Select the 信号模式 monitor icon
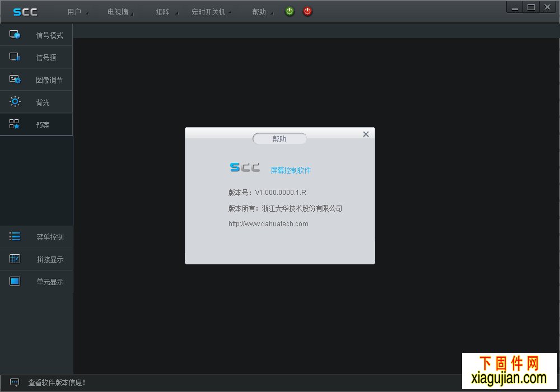 [x=15, y=35]
